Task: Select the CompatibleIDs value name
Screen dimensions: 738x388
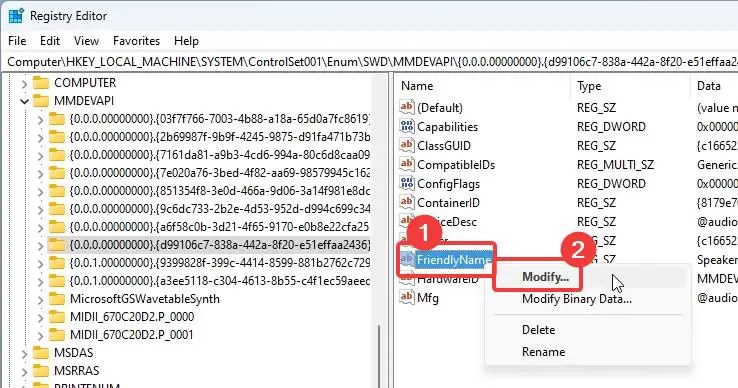Action: (x=456, y=165)
